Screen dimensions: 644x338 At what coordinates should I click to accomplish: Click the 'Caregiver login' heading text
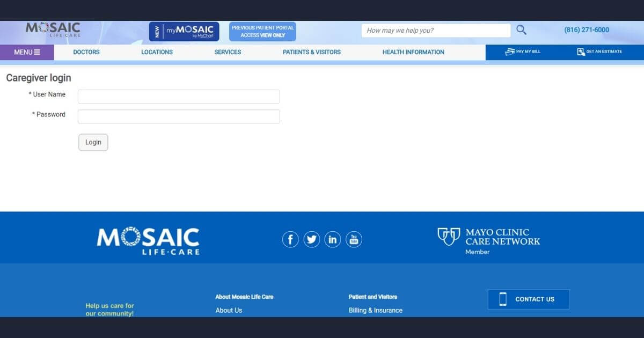click(39, 78)
